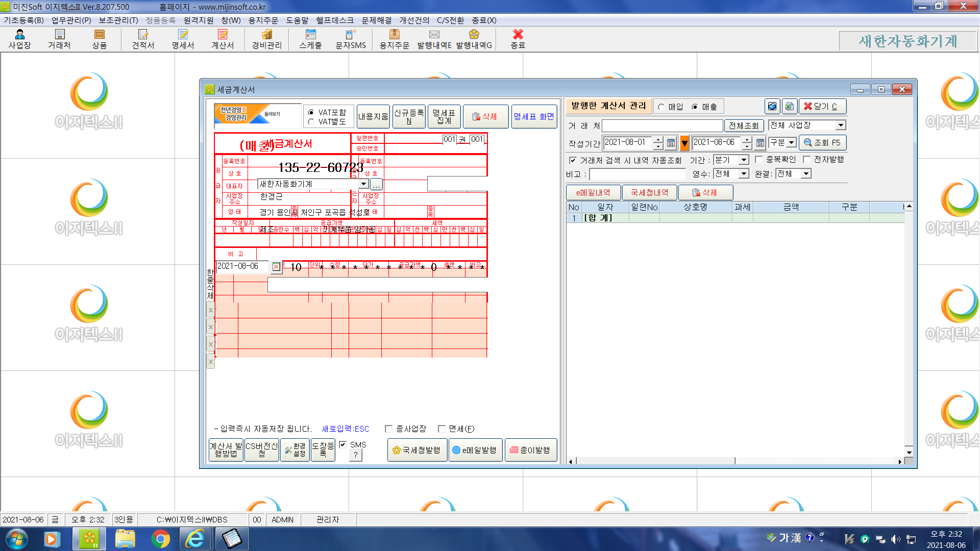Open the 기간 분기 dropdown
980x551 pixels.
[x=744, y=160]
